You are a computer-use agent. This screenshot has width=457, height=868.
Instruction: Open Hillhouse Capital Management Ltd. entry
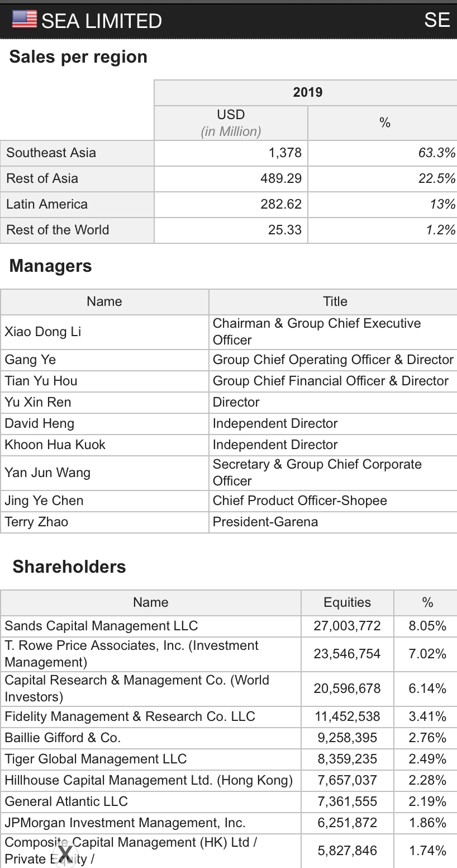click(149, 780)
